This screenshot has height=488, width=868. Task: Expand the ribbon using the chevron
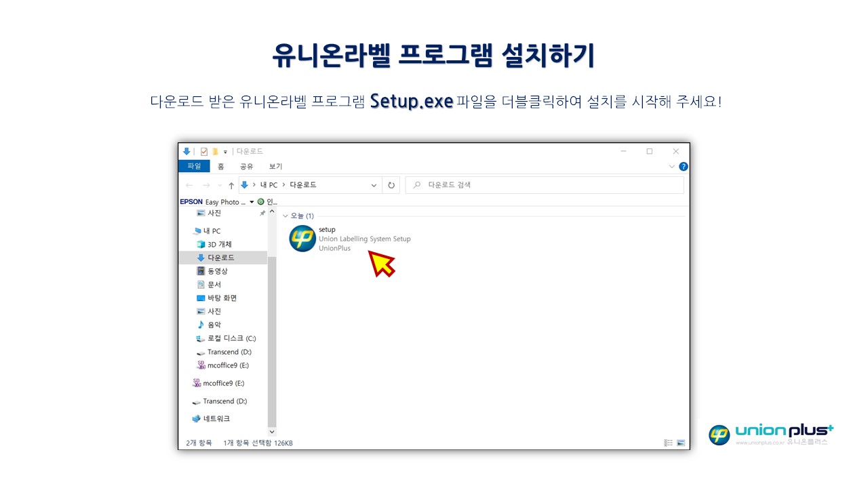coord(672,166)
